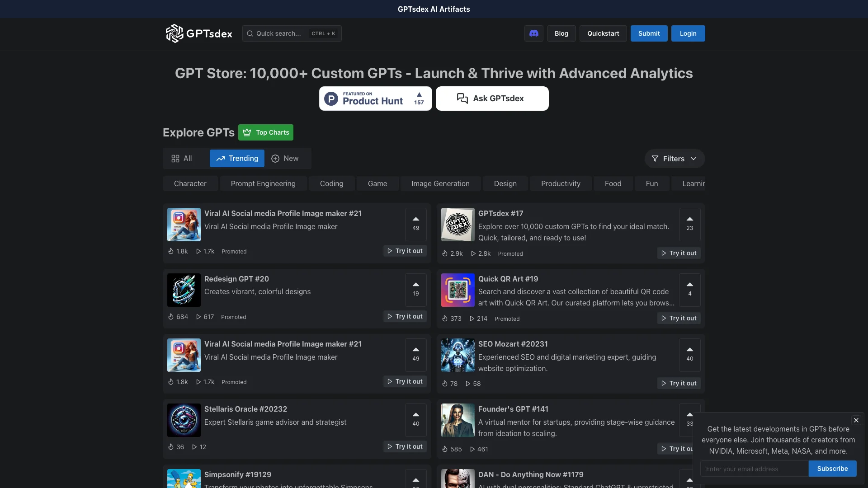The height and width of the screenshot is (488, 868).
Task: Open the Simpsonify #19129 title
Action: [x=238, y=474]
